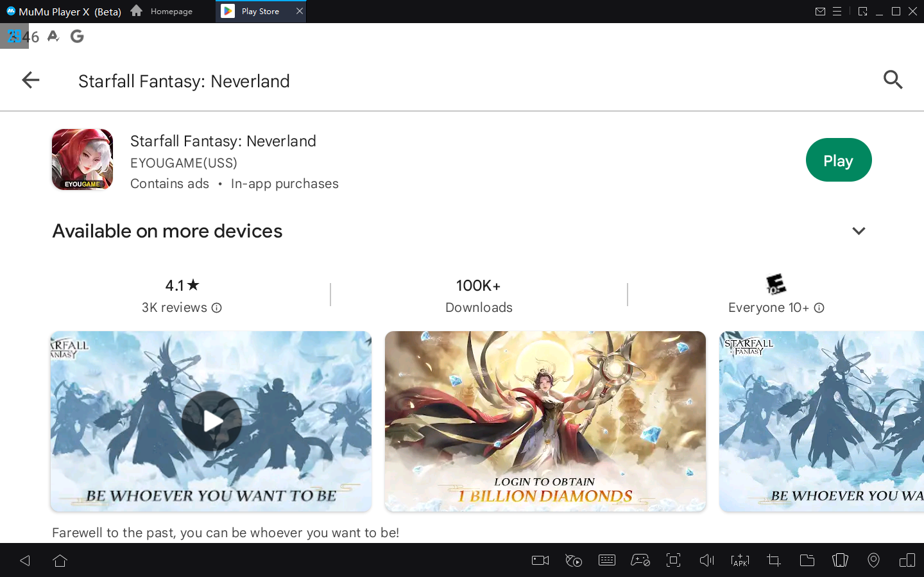This screenshot has width=924, height=577.
Task: Start screen recording in MuMu toolbar
Action: pyautogui.click(x=540, y=560)
